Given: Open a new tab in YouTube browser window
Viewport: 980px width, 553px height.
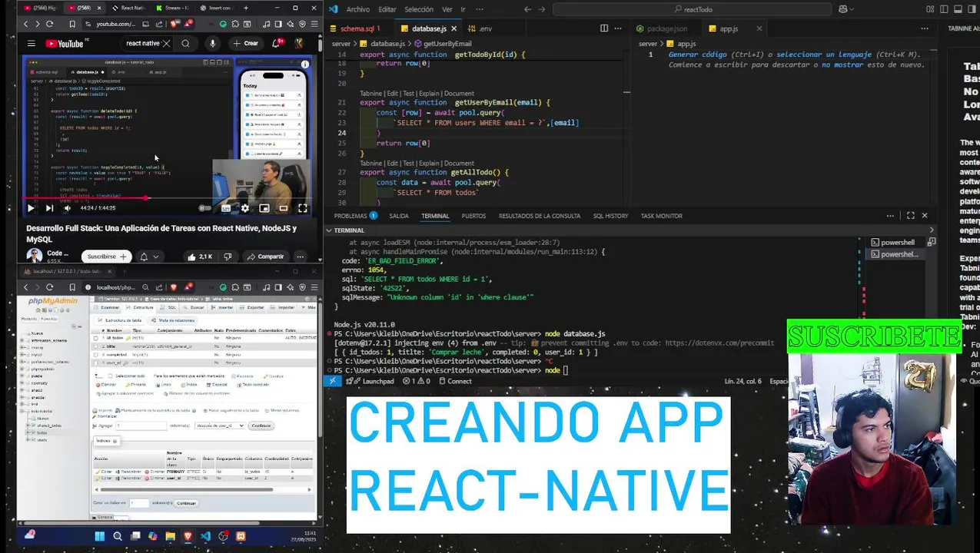Looking at the screenshot, I should tap(247, 8).
